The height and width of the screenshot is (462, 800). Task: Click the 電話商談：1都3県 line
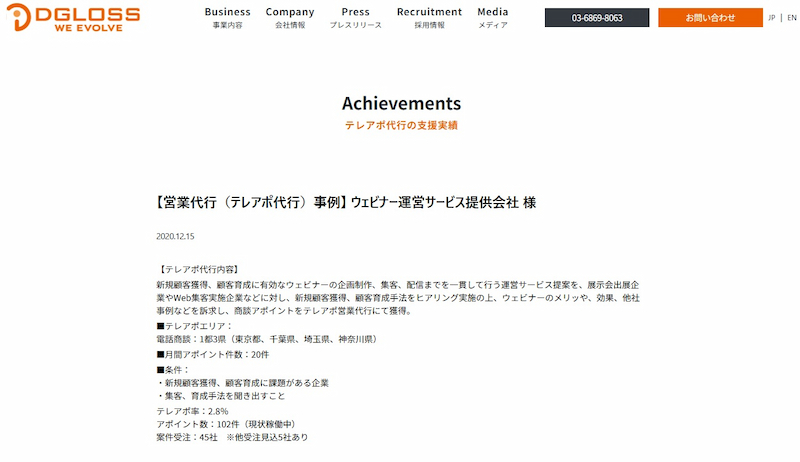pyautogui.click(x=268, y=339)
